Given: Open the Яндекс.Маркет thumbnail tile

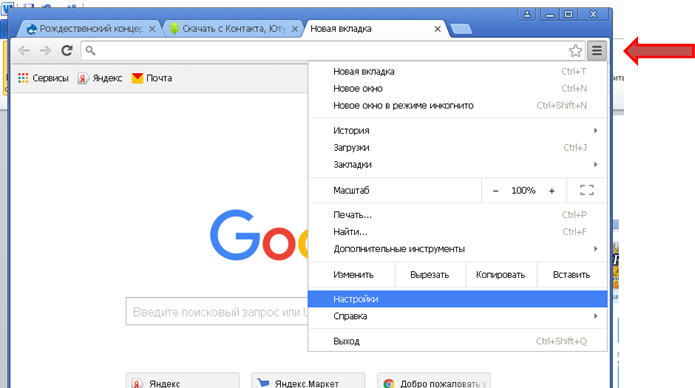Looking at the screenshot, I should click(308, 381).
